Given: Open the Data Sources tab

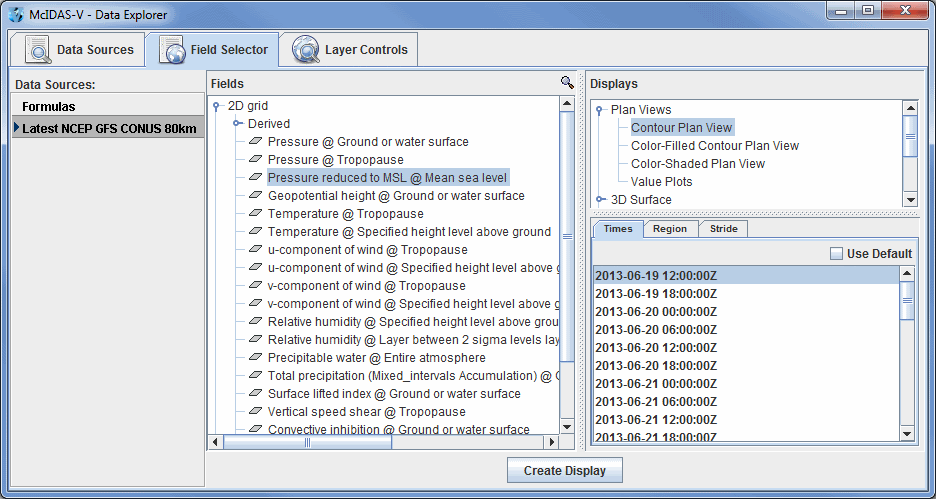Looking at the screenshot, I should point(78,50).
